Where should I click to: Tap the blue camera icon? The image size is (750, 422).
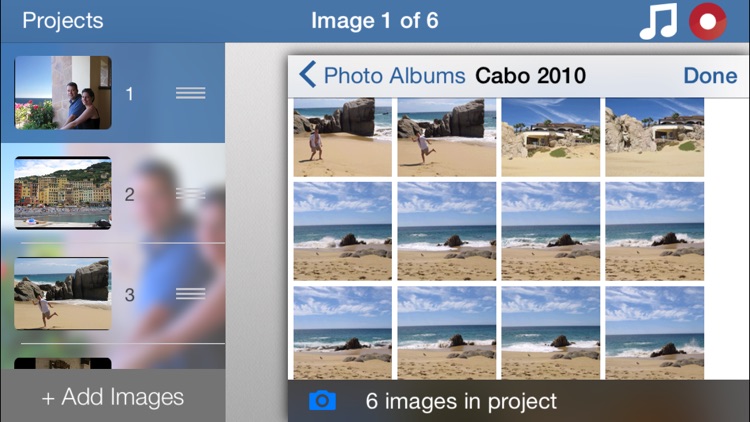click(322, 400)
